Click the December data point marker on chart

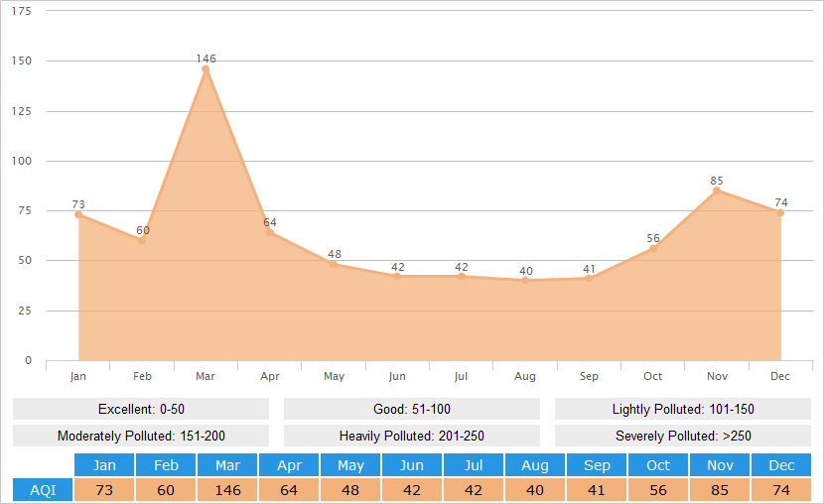(x=780, y=212)
